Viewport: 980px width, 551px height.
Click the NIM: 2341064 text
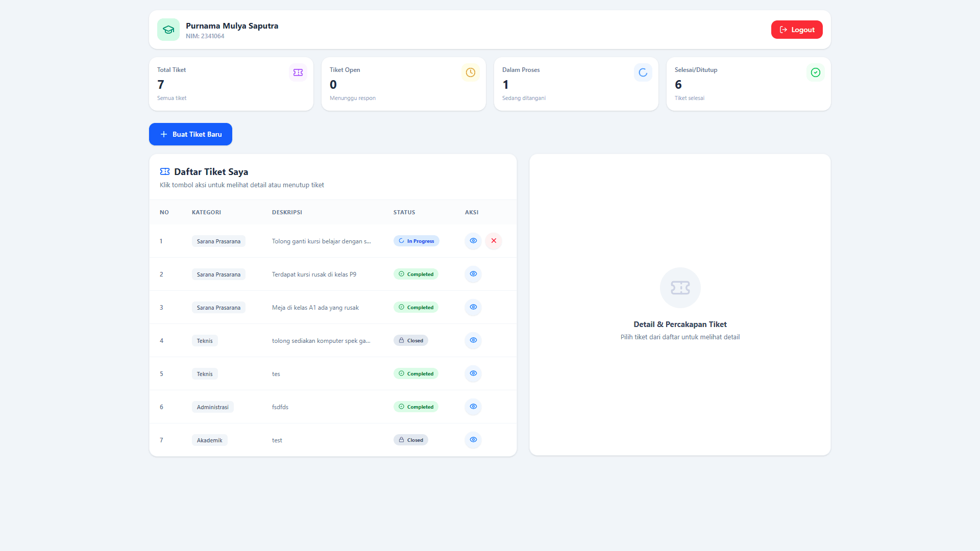pyautogui.click(x=205, y=36)
